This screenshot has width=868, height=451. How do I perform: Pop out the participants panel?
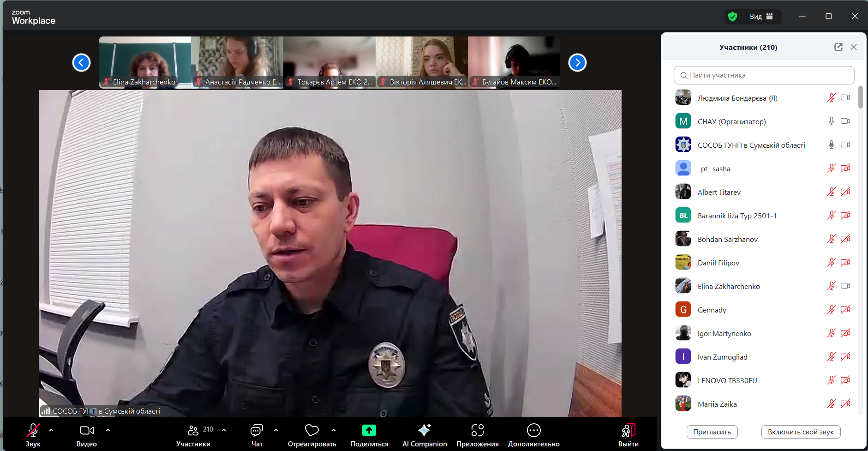[838, 47]
